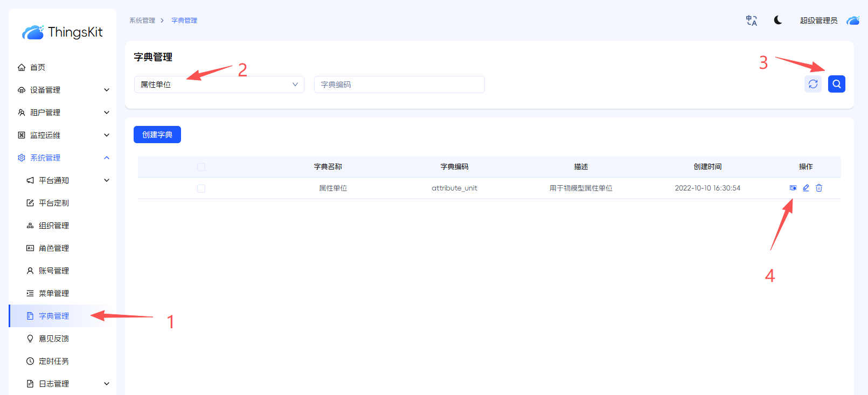Screen dimensions: 868x395
Task: Switch language with the translate icon
Action: (751, 20)
